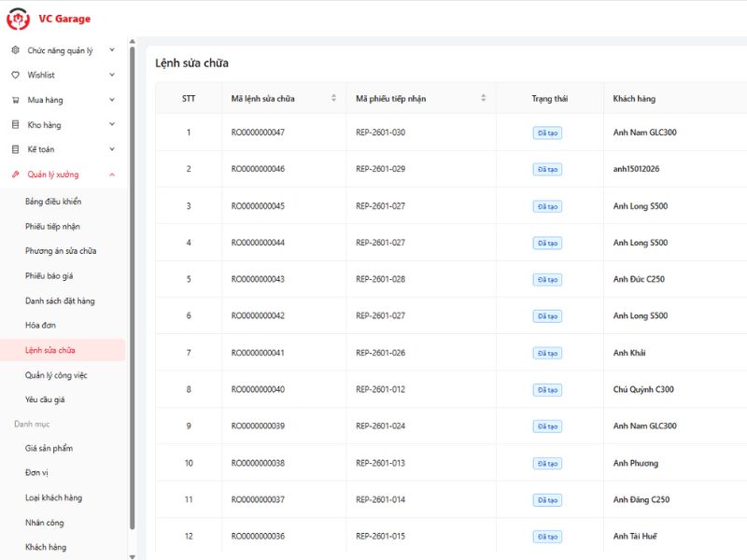Click the warehouse icon beside Kho hàng

15,125
